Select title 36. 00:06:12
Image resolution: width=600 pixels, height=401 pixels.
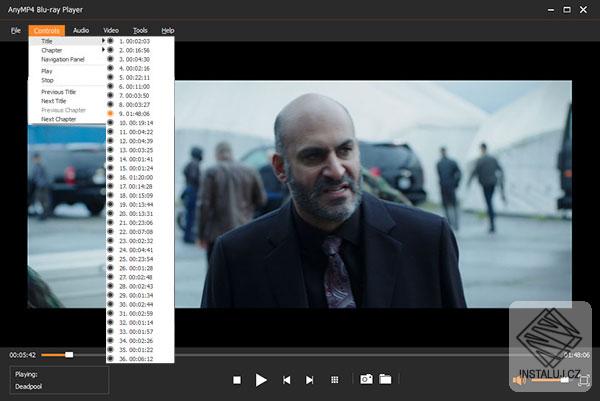140,359
